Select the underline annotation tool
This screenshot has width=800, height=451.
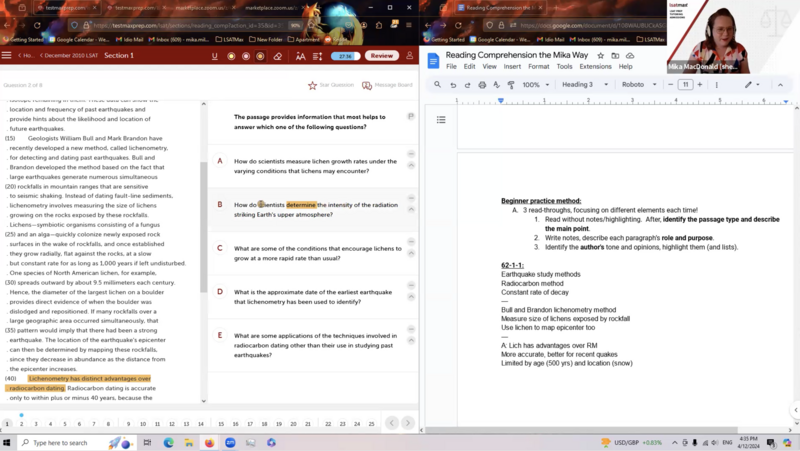214,56
